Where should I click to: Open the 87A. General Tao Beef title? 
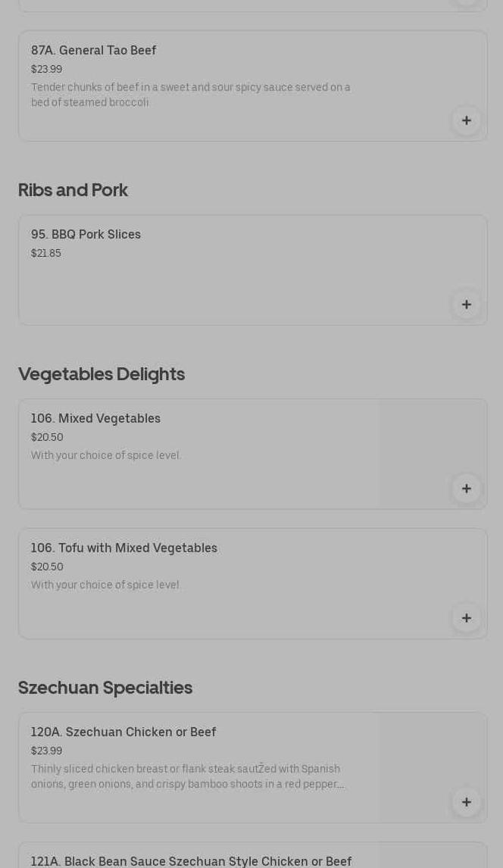[x=94, y=50]
